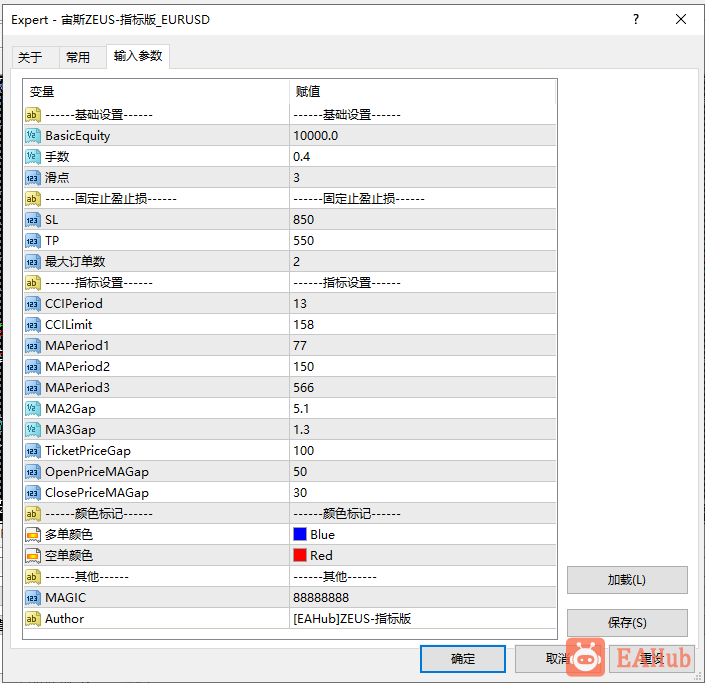The image size is (705, 683).
Task: Select the MAPeriod1 value 77
Action: click(300, 346)
